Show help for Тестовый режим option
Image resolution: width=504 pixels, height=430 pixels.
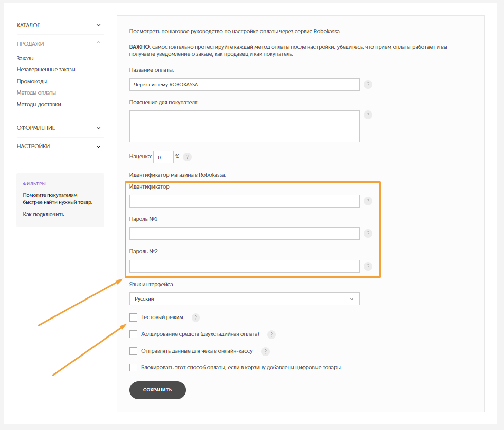click(x=196, y=317)
